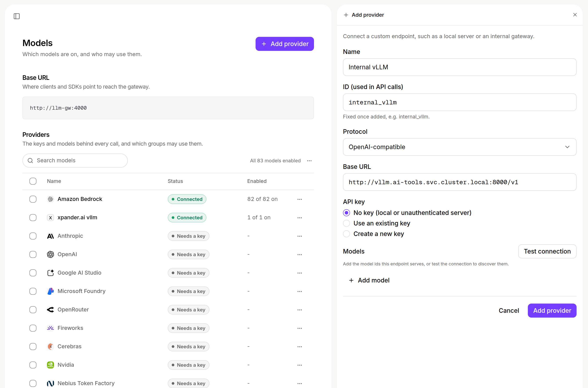The width and height of the screenshot is (588, 388).
Task: Check the Anthropic row checkbox
Action: pyautogui.click(x=33, y=236)
